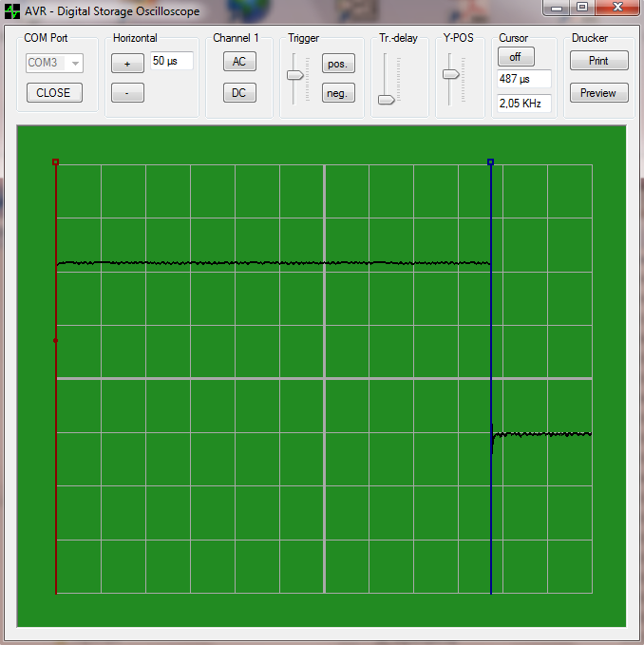The height and width of the screenshot is (645, 644).
Task: Click the Y-POS slider thumb
Action: pyautogui.click(x=451, y=74)
